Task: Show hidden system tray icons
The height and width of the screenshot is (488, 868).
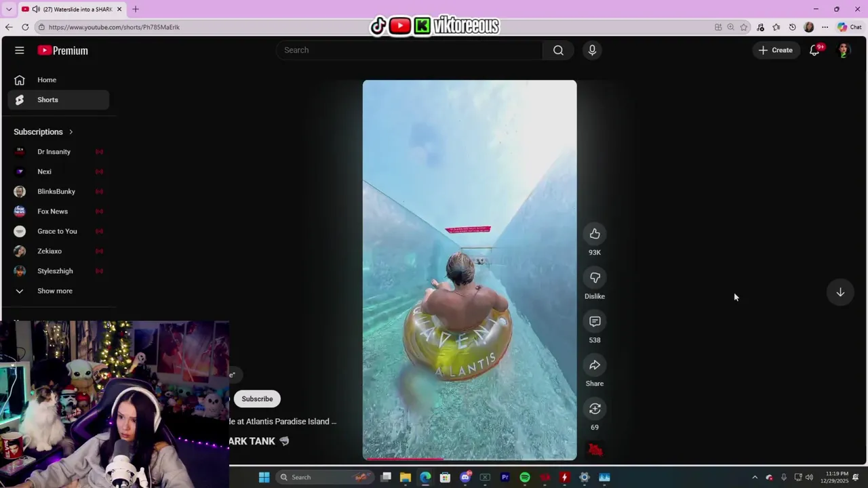Action: [x=755, y=477]
